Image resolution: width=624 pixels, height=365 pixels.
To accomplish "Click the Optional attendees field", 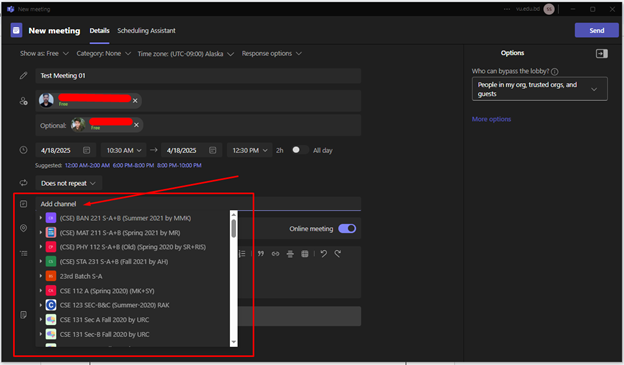I will (x=198, y=125).
